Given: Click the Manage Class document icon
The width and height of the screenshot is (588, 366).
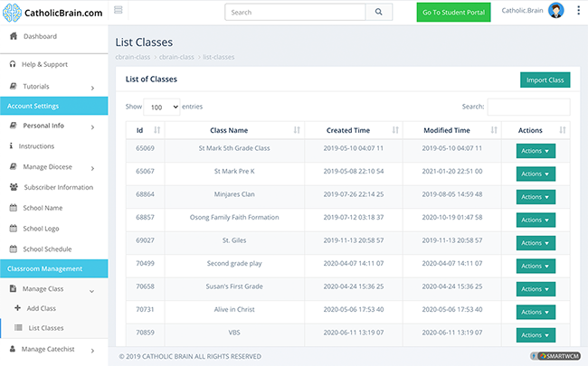Looking at the screenshot, I should 13,288.
